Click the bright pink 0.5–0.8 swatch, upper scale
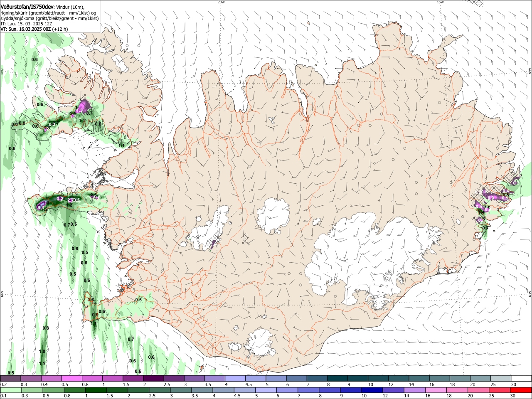 (71, 379)
